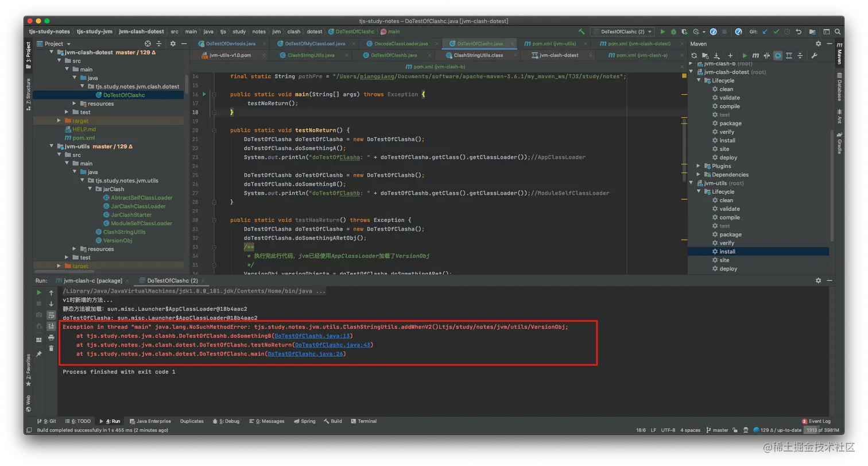
Task: Select install under jvm-utils Lifecycle
Action: pyautogui.click(x=758, y=252)
